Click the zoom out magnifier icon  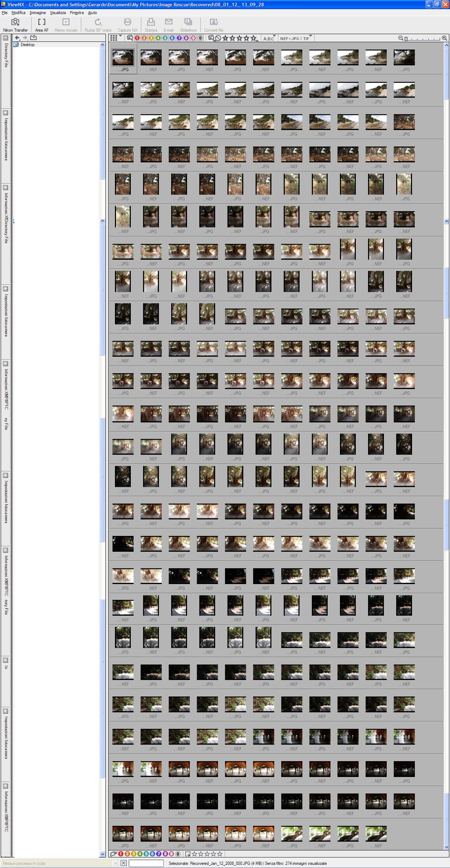tap(400, 38)
